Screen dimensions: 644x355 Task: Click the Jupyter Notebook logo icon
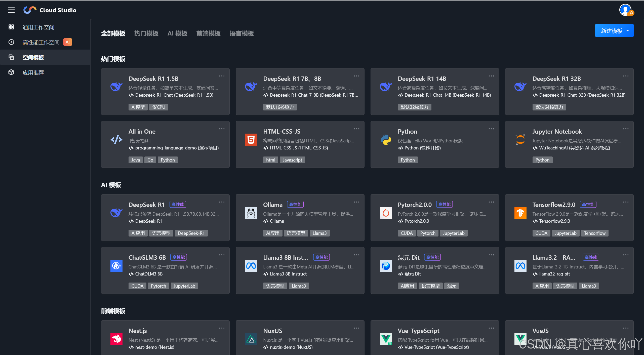click(520, 140)
